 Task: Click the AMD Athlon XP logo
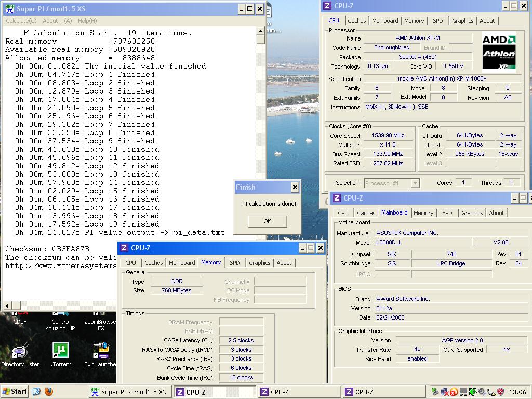pyautogui.click(x=499, y=52)
